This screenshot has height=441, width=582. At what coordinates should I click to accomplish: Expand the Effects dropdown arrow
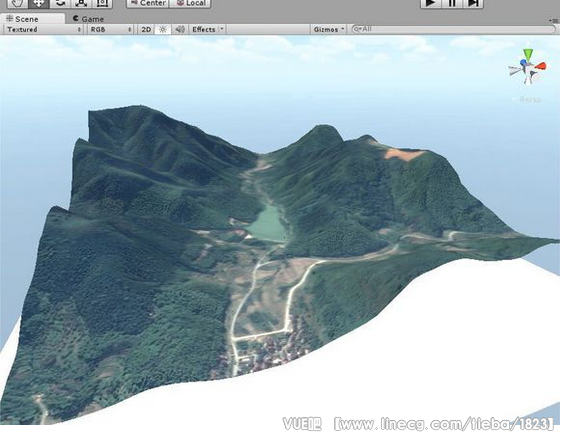pyautogui.click(x=222, y=29)
